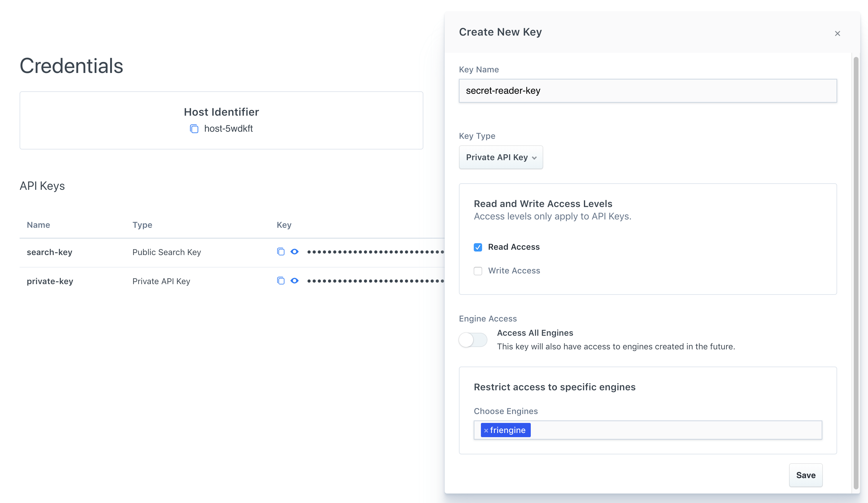The height and width of the screenshot is (503, 868).
Task: Toggle Access All Engines switch
Action: 473,340
